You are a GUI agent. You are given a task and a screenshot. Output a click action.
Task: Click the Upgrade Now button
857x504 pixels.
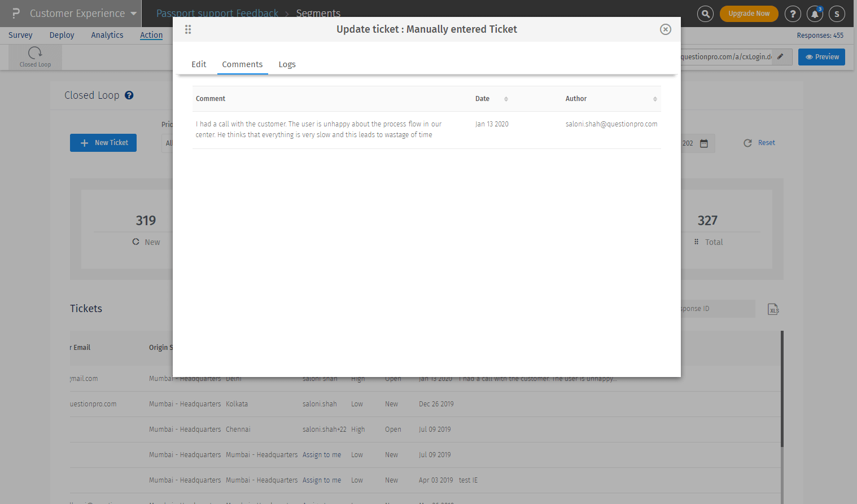pos(749,14)
